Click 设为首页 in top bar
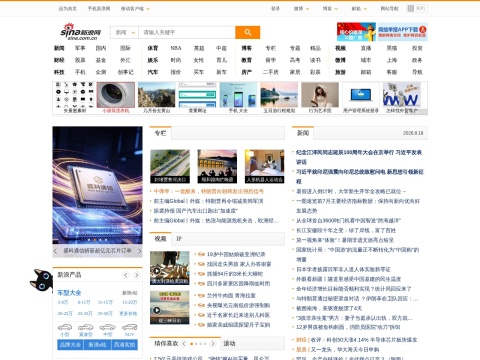 [68, 9]
